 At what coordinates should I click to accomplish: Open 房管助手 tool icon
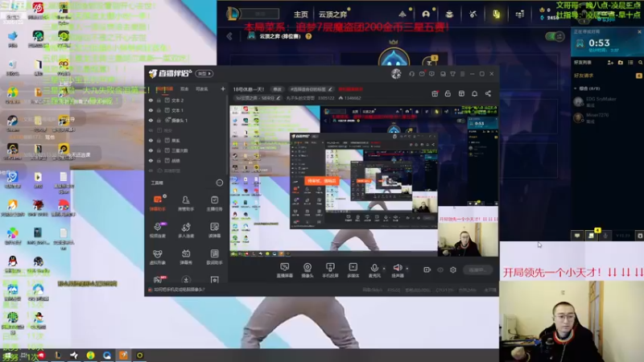[186, 204]
